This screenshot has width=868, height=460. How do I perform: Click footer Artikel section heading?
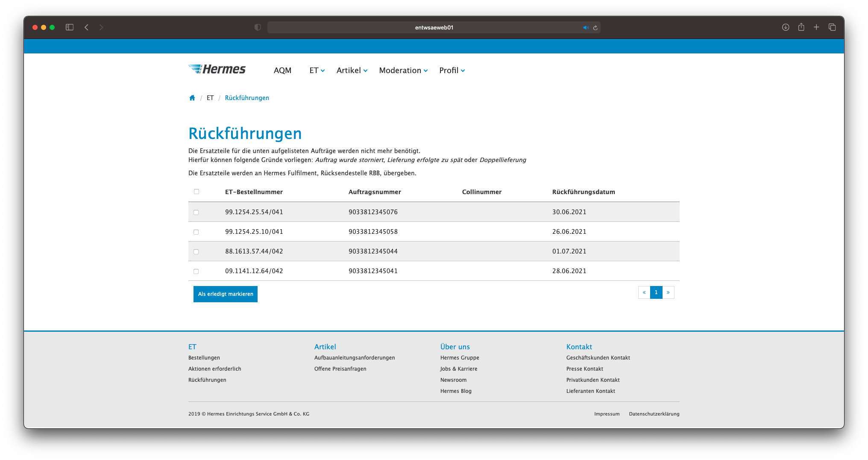325,347
